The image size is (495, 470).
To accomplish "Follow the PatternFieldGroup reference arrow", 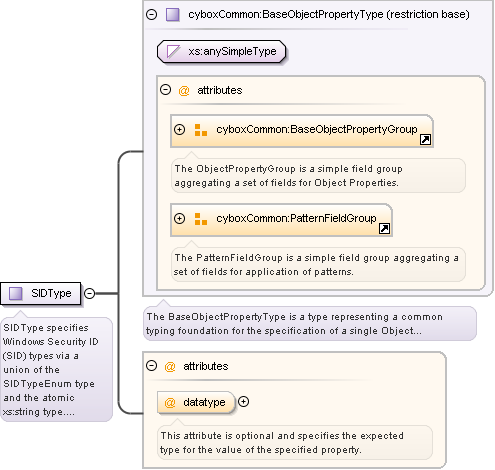I will (384, 228).
